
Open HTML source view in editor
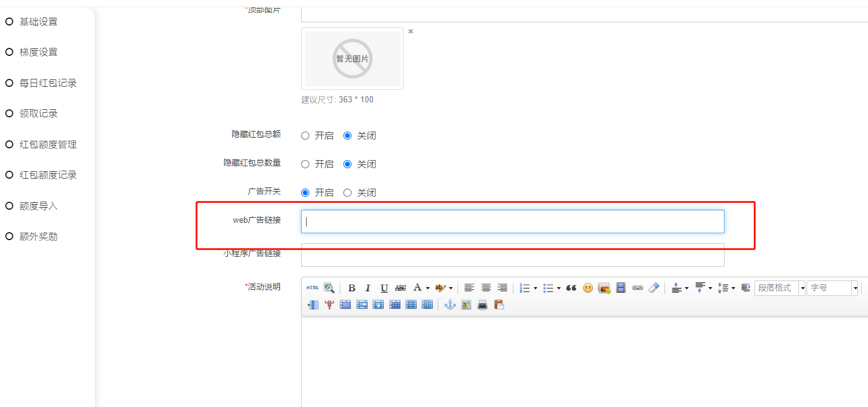312,288
